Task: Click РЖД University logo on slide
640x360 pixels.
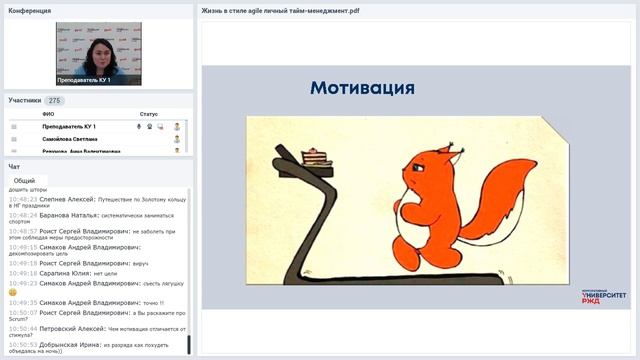Action: pyautogui.click(x=604, y=297)
